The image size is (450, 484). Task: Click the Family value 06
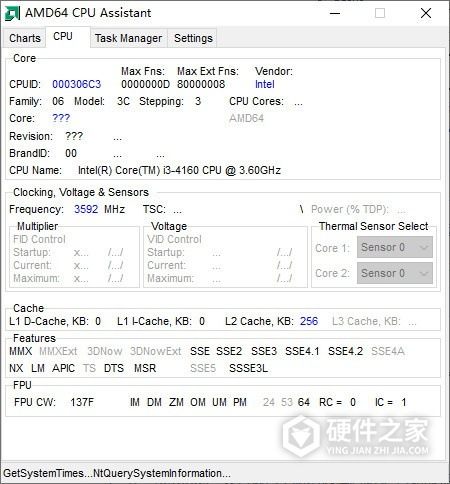pyautogui.click(x=58, y=101)
